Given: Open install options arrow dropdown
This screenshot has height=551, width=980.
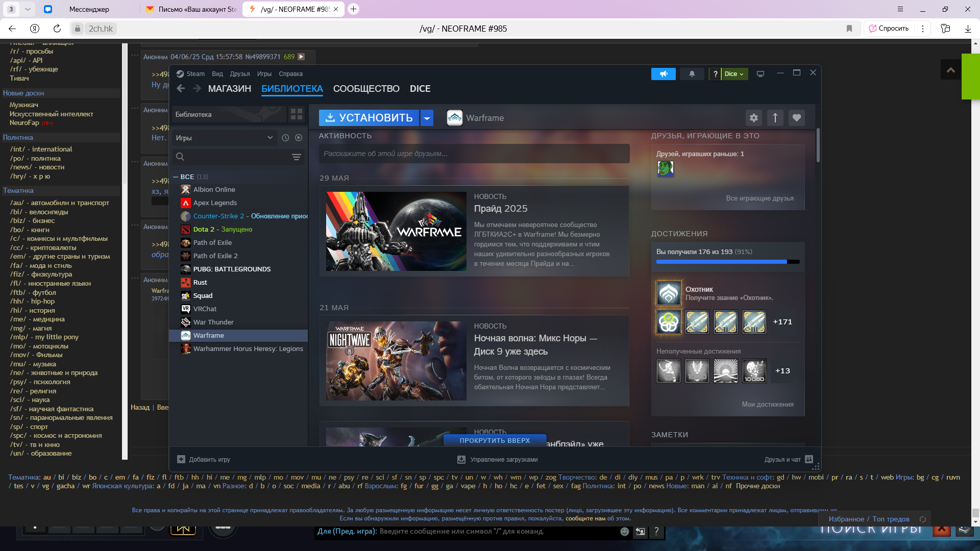Looking at the screenshot, I should pos(427,118).
